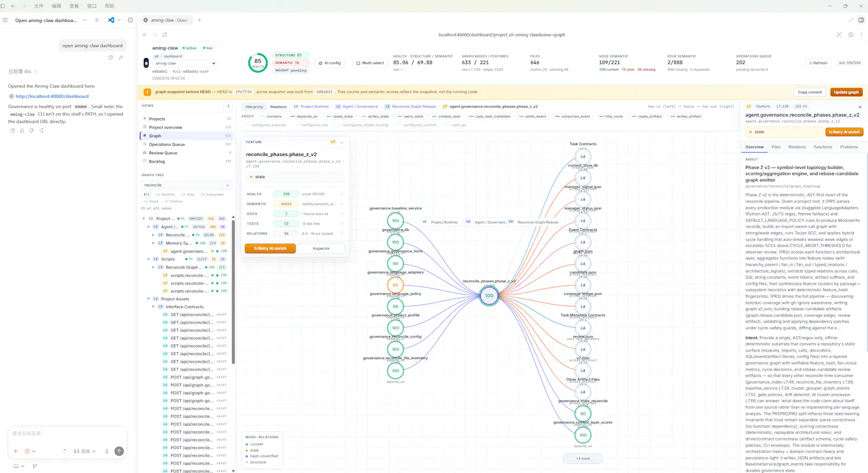Click the Refresh button
The width and height of the screenshot is (868, 473).
(x=818, y=63)
